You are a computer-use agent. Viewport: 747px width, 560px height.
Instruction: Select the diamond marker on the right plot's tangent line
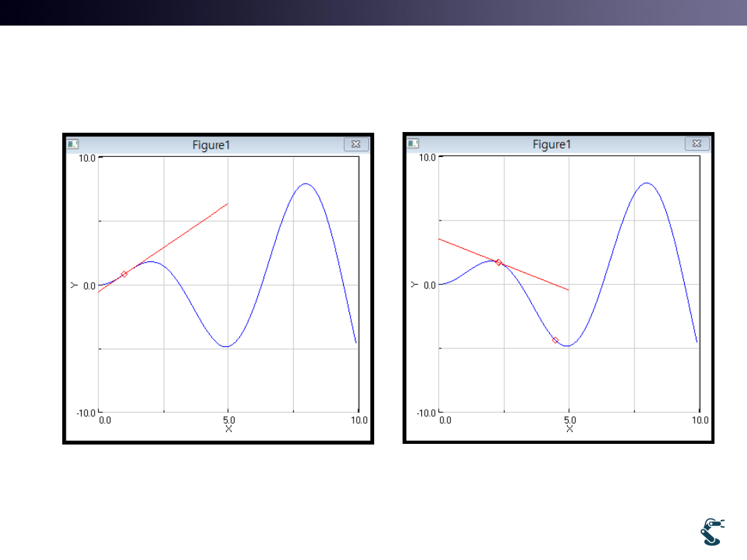tap(498, 263)
